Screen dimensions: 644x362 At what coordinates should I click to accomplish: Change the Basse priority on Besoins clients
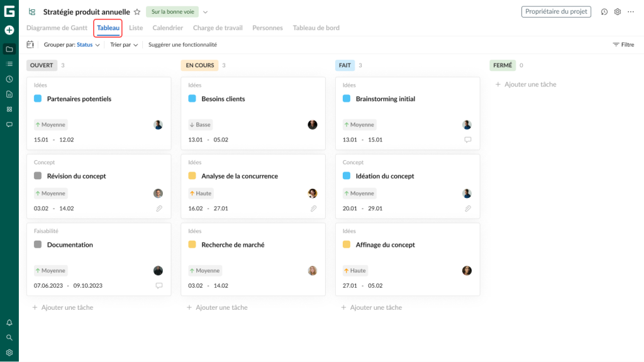[200, 125]
